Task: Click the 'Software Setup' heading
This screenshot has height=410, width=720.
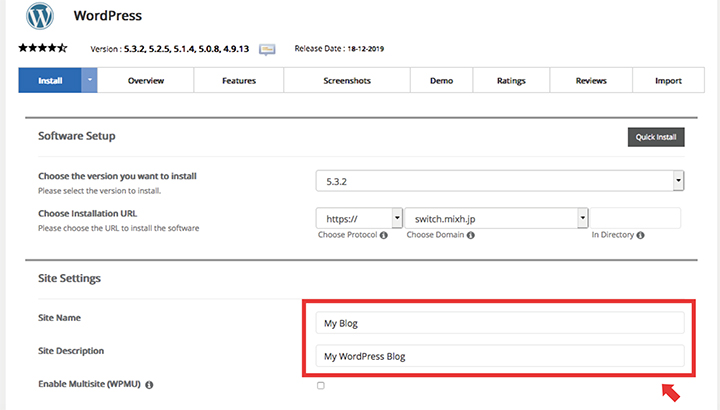Action: click(77, 136)
